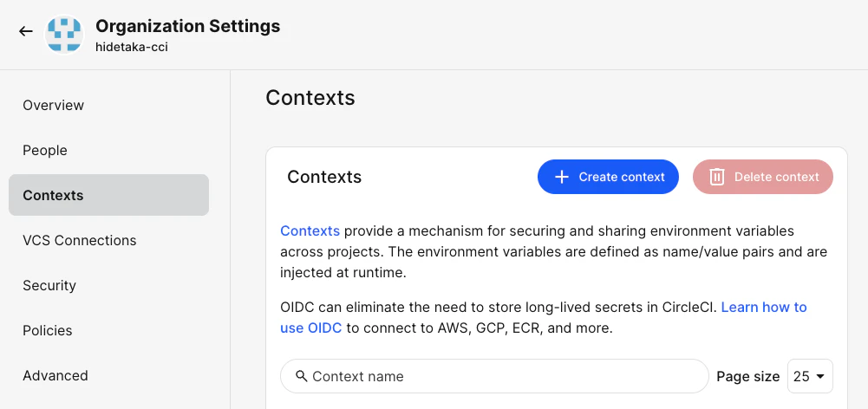Viewport: 868px width, 409px height.
Task: Click the magnifier search icon
Action: (x=301, y=376)
